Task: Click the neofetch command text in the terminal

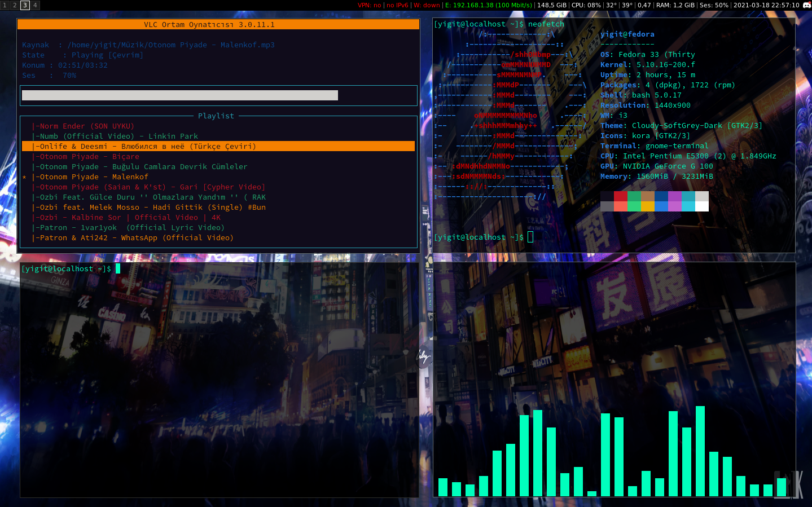Action: (545, 24)
